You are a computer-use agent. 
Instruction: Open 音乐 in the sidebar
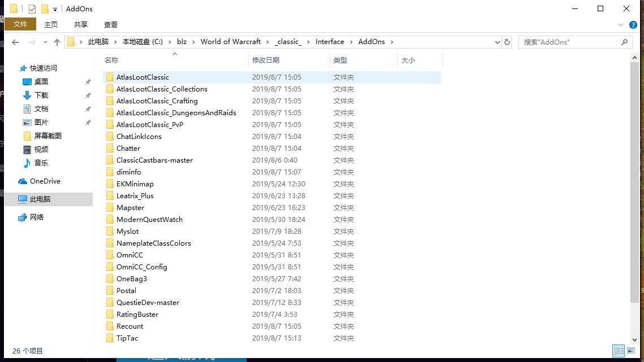(x=41, y=163)
